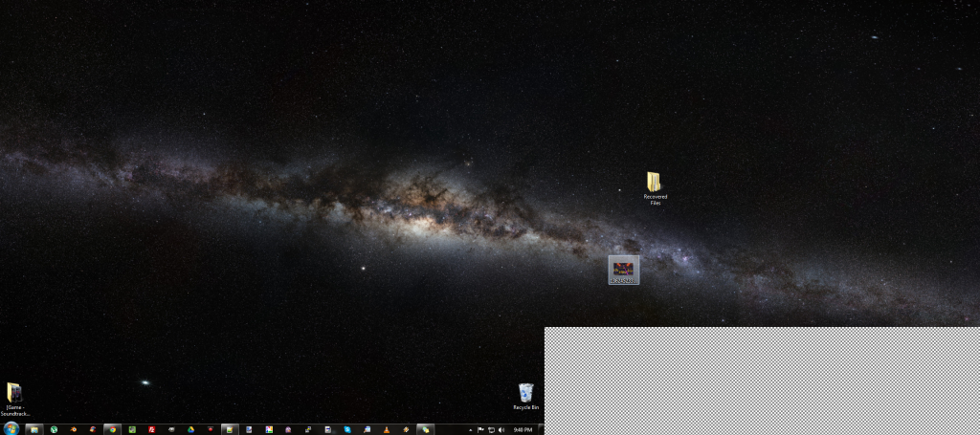The image size is (980, 435).
Task: Launch FileZilla from the taskbar
Action: pyautogui.click(x=152, y=429)
